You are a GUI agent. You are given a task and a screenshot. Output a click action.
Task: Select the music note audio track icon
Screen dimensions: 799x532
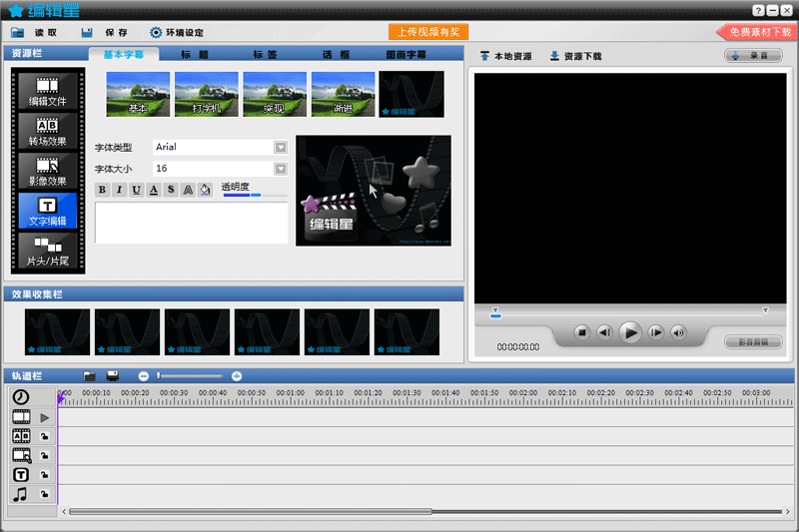tap(20, 494)
